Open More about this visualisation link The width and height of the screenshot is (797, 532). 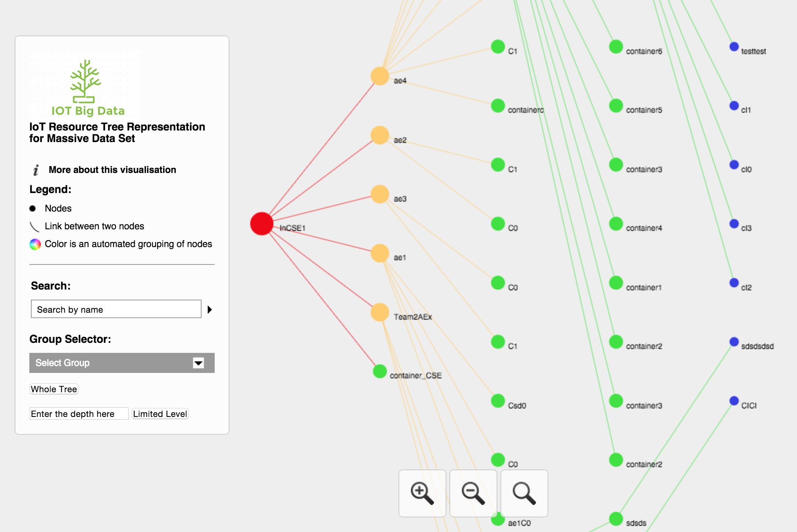point(112,170)
